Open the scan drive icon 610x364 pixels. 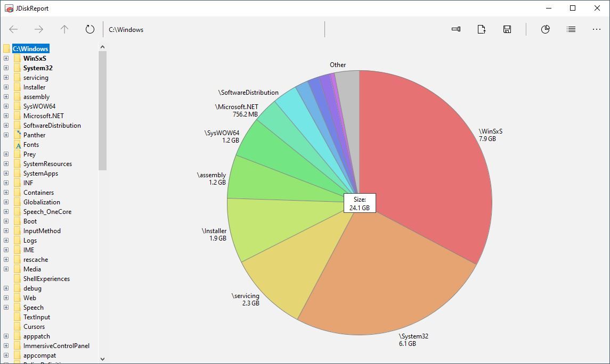tap(456, 29)
